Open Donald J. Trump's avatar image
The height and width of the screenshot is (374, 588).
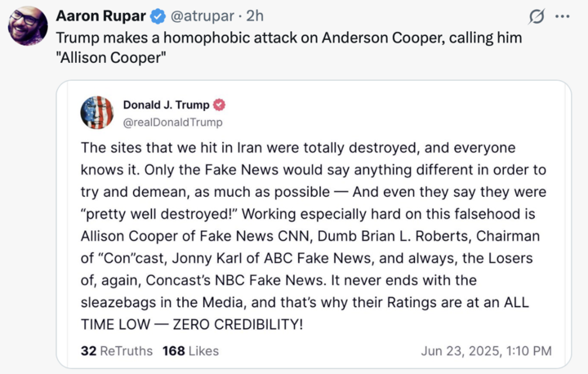coord(97,113)
